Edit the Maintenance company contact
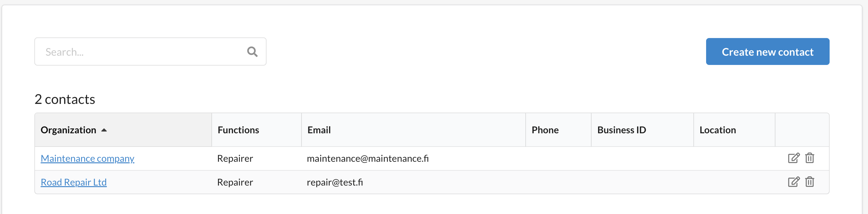The image size is (868, 214). click(793, 158)
